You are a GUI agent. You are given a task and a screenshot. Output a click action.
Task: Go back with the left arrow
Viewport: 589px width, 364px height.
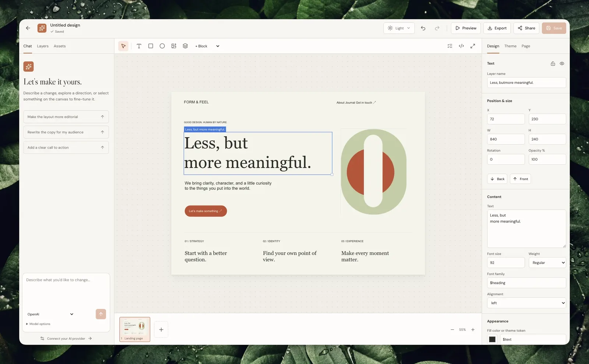click(28, 28)
